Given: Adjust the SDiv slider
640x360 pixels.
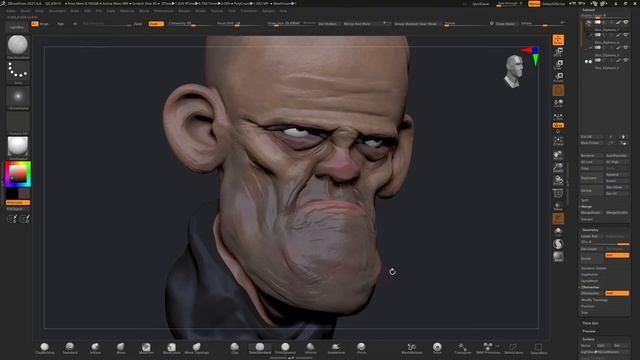Looking at the screenshot, I should pos(604,242).
